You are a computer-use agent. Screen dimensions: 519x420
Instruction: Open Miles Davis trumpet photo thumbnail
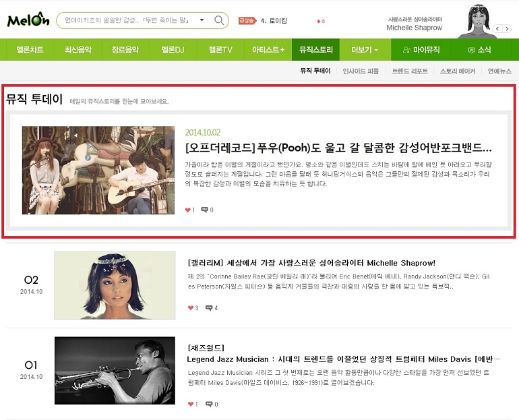(x=115, y=370)
